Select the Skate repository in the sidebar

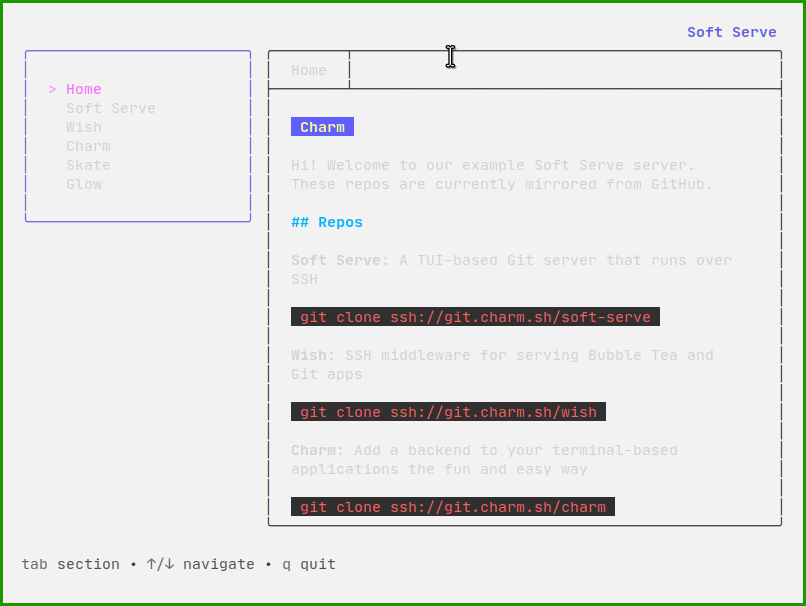click(88, 165)
